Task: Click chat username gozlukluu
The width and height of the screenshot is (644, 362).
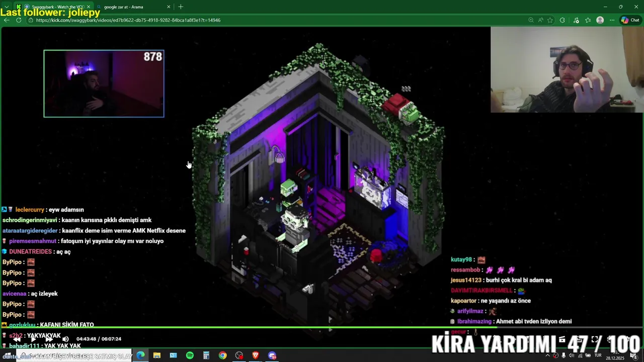Action: (22, 325)
